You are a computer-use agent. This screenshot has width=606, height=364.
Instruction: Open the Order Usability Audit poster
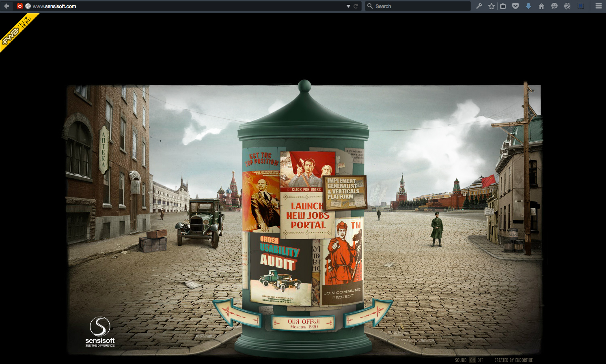pos(280,269)
